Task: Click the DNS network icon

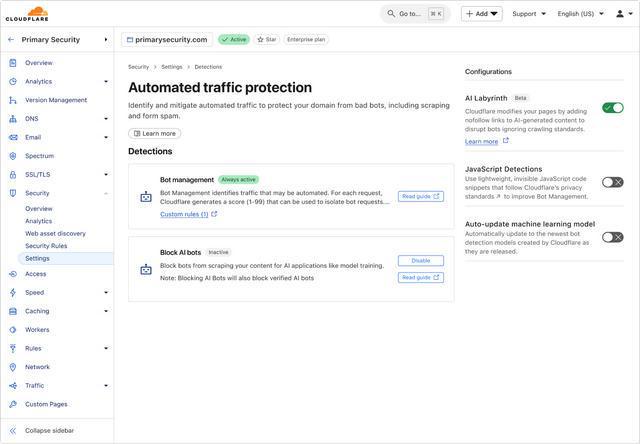Action: coord(13,119)
